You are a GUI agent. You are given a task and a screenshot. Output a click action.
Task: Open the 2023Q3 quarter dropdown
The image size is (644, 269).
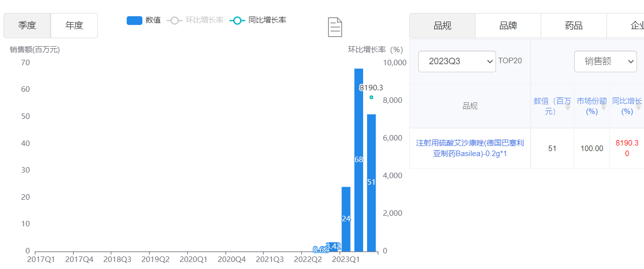coord(457,61)
